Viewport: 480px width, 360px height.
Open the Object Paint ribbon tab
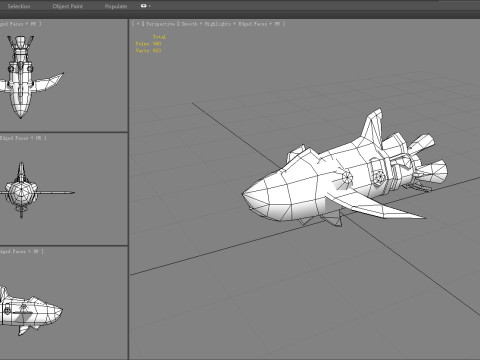pos(68,6)
